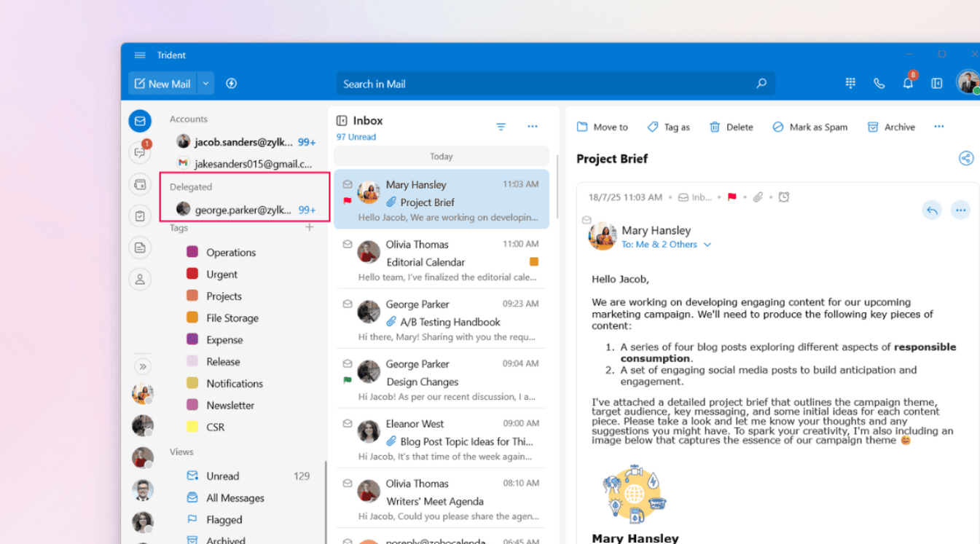This screenshot has width=980, height=544.
Task: Archive the open email
Action: coord(891,127)
